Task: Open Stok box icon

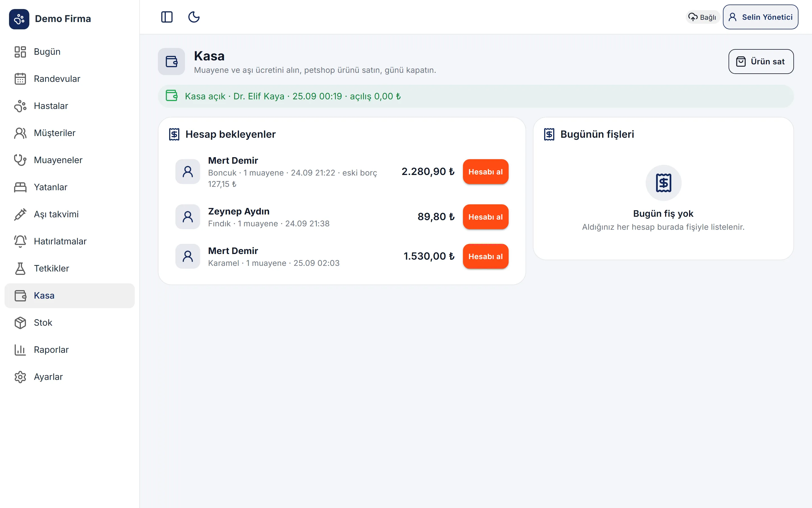Action: 20,323
